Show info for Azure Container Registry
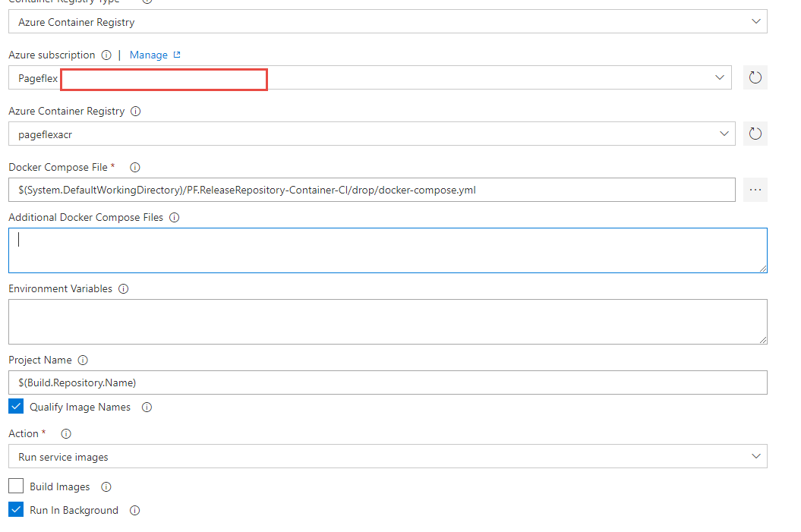Screen dimensions: 801x532 point(135,112)
